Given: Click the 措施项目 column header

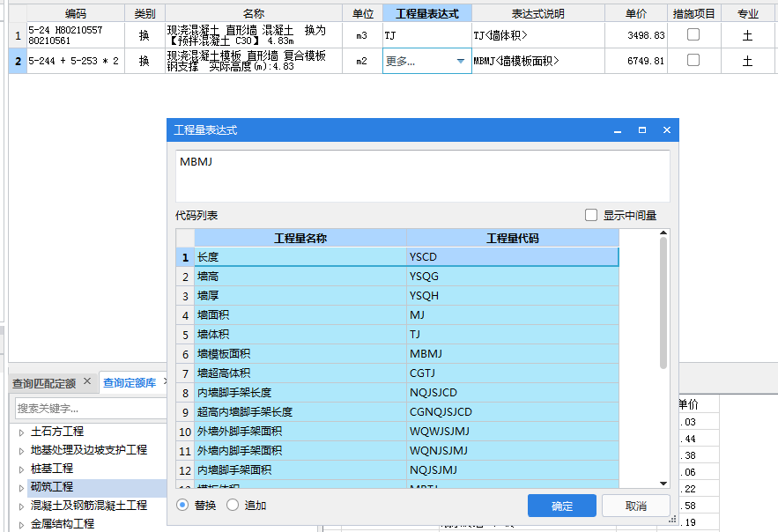Looking at the screenshot, I should (x=693, y=13).
